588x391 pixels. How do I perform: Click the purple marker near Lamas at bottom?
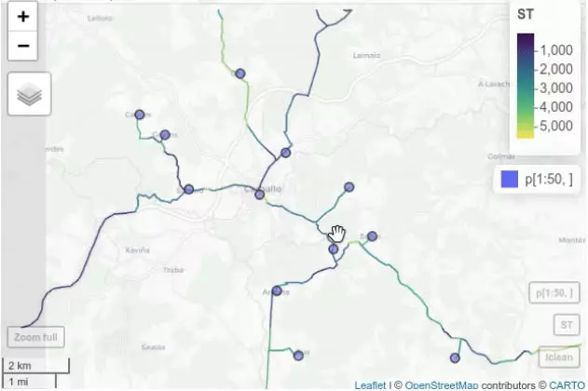[x=298, y=356]
